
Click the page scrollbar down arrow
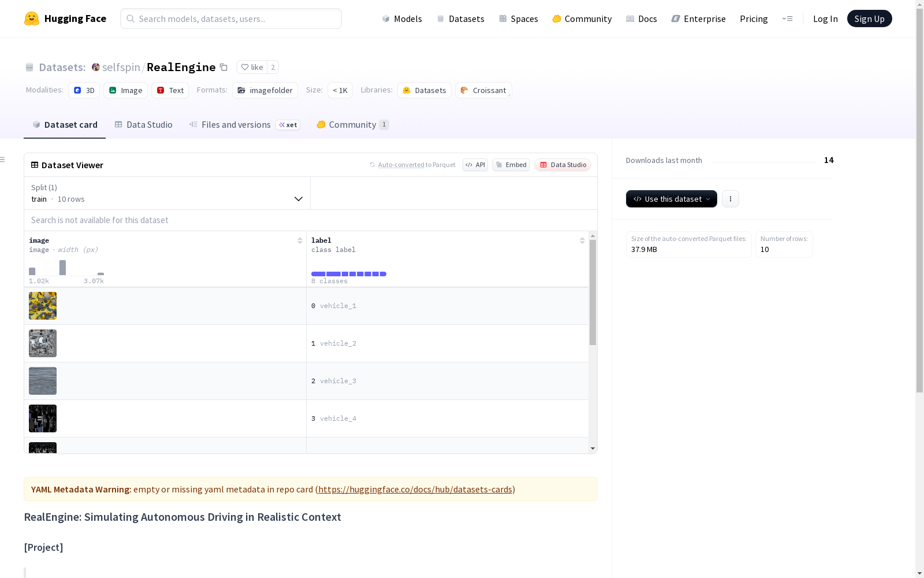pyautogui.click(x=919, y=573)
